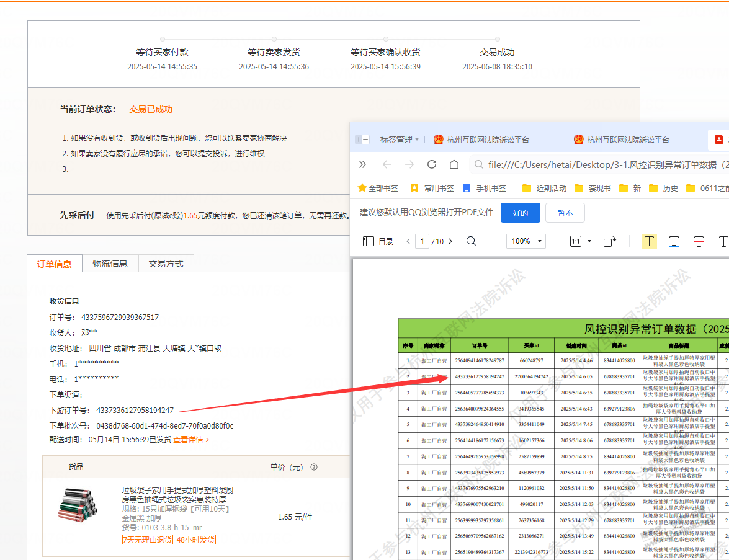729x560 pixels.
Task: Select the yellow text highlight tool
Action: [x=649, y=241]
